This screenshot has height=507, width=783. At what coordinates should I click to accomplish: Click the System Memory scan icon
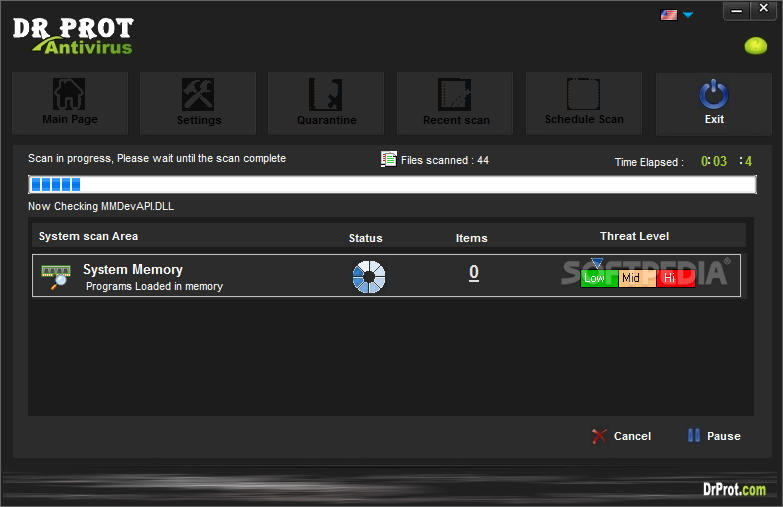(x=55, y=277)
